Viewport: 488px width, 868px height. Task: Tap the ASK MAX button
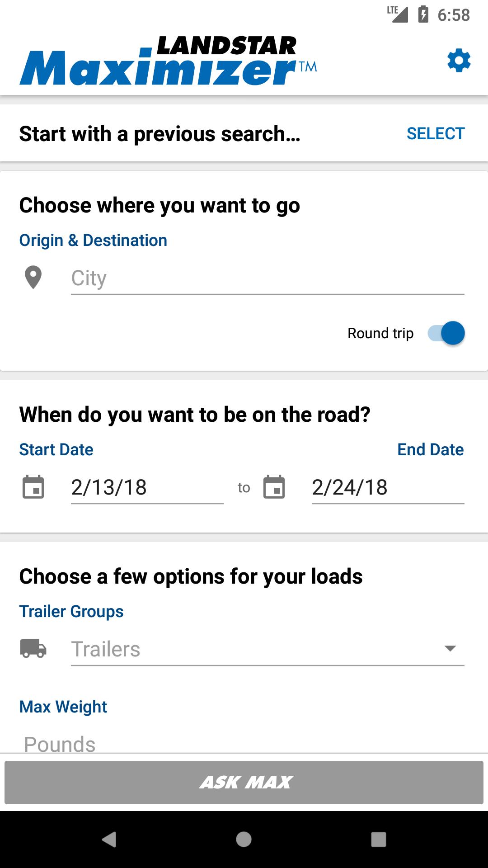tap(244, 782)
